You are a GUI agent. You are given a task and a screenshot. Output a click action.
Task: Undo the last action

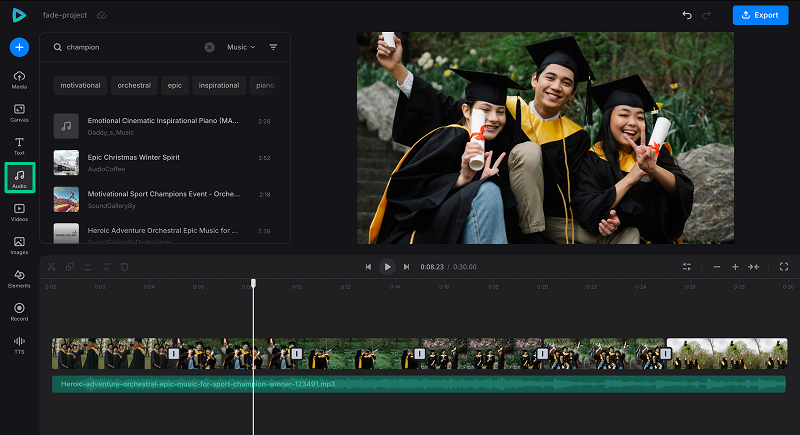687,15
